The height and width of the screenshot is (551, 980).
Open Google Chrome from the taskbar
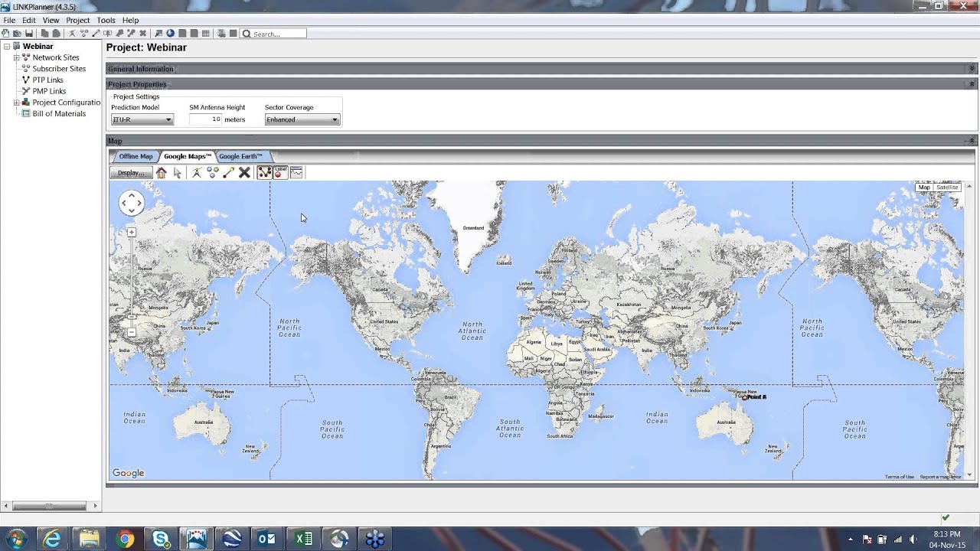125,539
